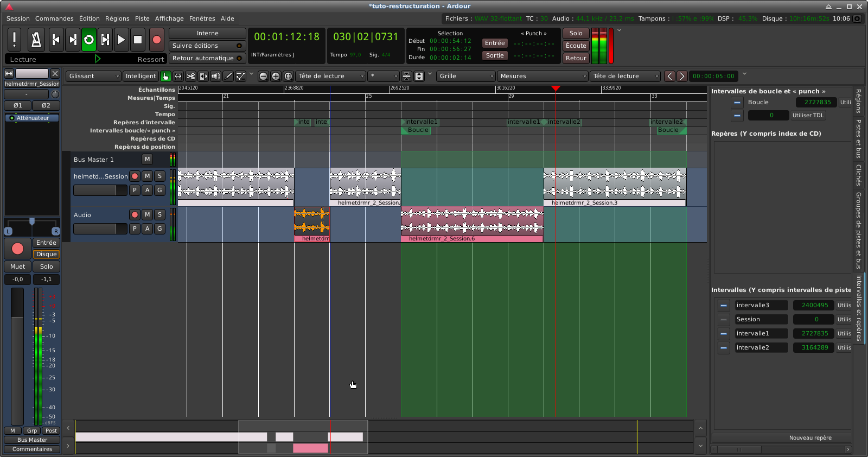Go to session start

[x=55, y=40]
